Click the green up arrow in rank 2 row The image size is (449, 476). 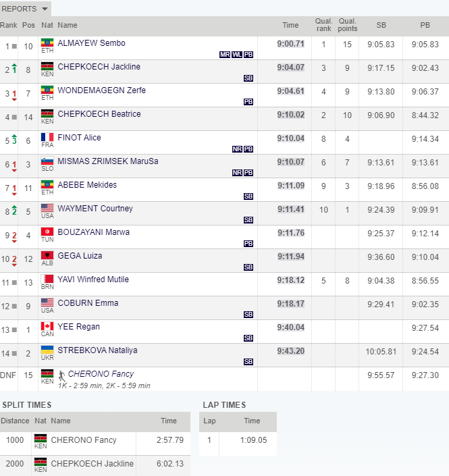coord(14,69)
